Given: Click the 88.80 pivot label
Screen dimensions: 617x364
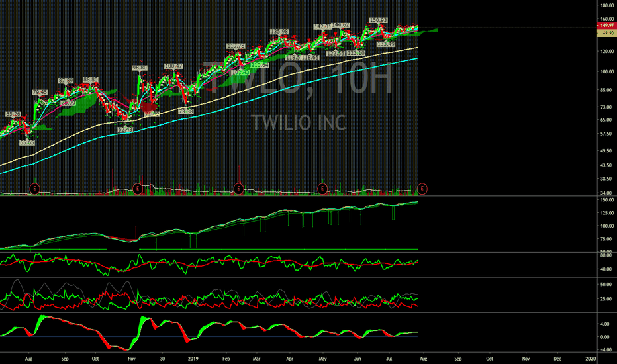Looking at the screenshot, I should point(91,79).
